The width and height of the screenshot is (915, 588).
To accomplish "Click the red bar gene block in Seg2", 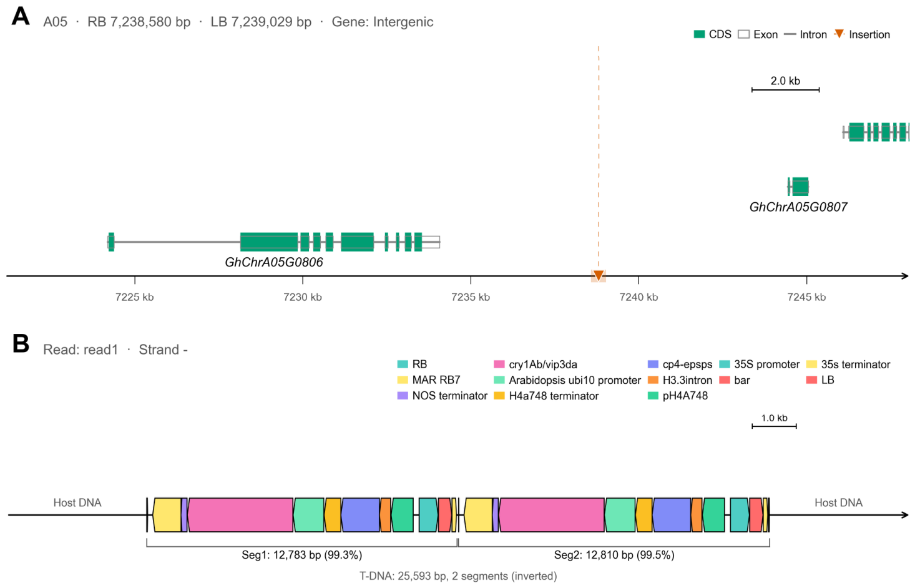I will 756,515.
